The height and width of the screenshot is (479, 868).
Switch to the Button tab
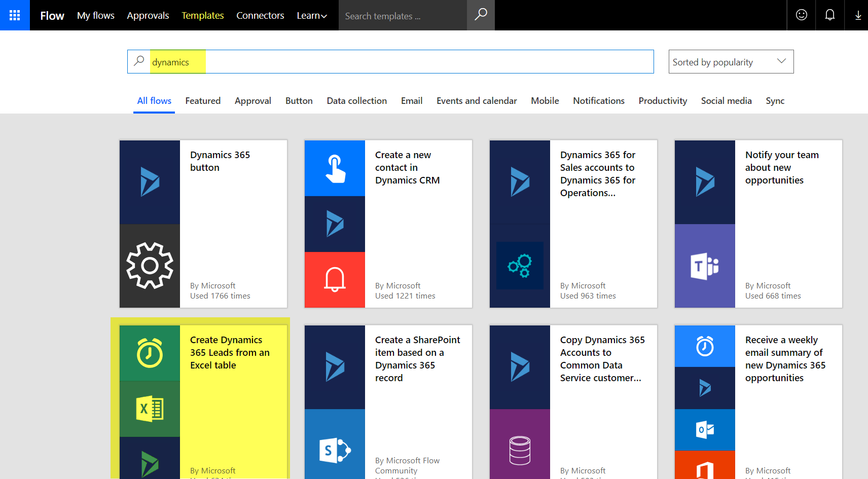(299, 101)
